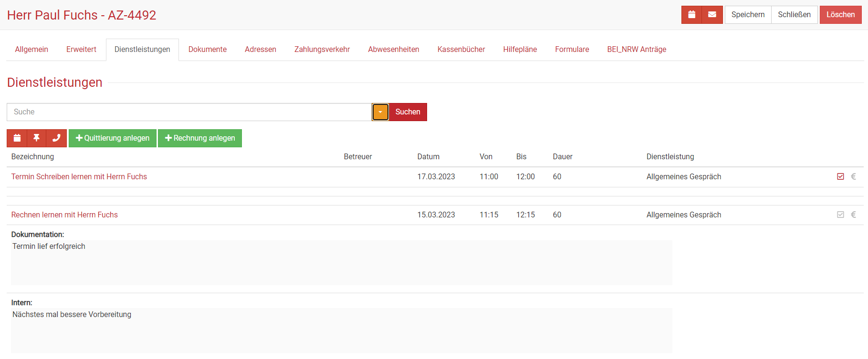Screen dimensions: 868x359
Task: Switch to the Zahlungsverkehr tab
Action: pyautogui.click(x=322, y=50)
